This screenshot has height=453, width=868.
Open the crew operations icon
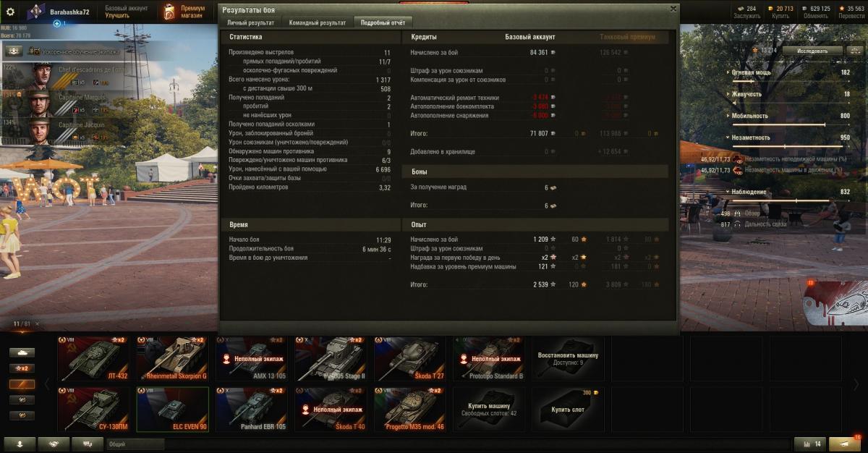click(x=12, y=51)
